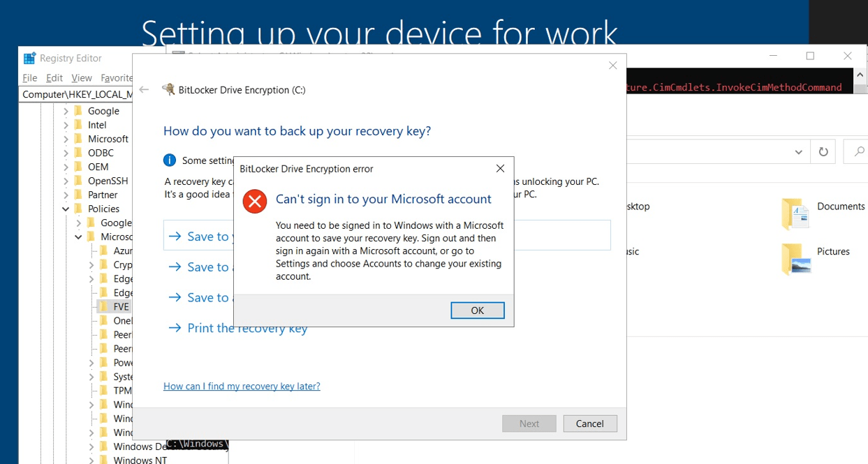Viewport: 868px width, 464px height.
Task: Click OK on the Microsoft account error
Action: coord(477,310)
